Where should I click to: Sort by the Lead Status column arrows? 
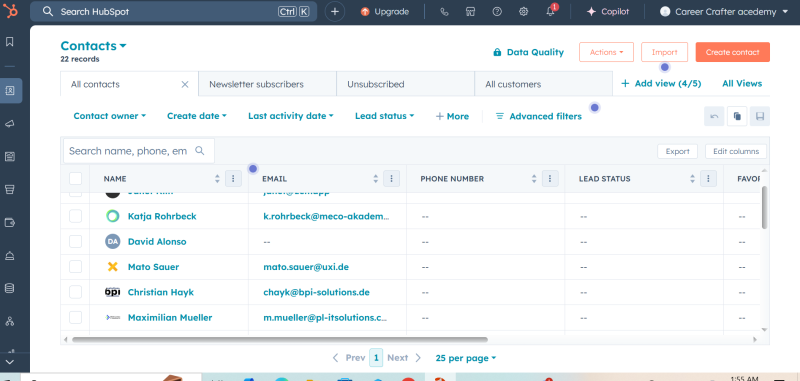(x=692, y=179)
